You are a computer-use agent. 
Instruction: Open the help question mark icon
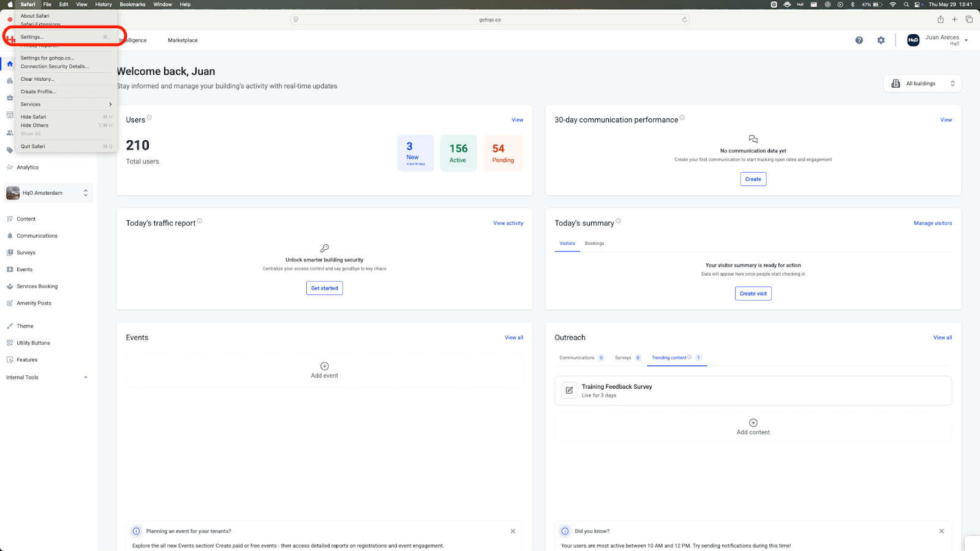[859, 40]
